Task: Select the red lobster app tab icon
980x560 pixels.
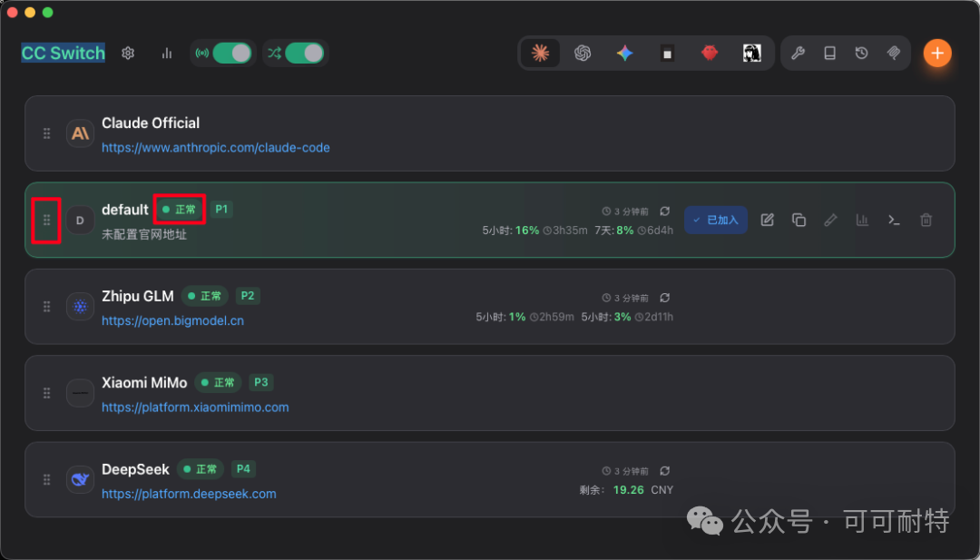Action: pos(710,54)
